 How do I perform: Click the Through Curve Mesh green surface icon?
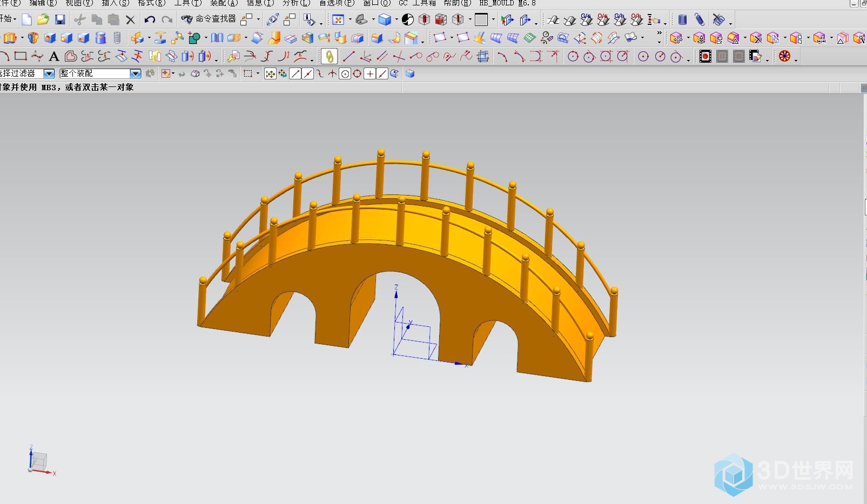pos(530,38)
